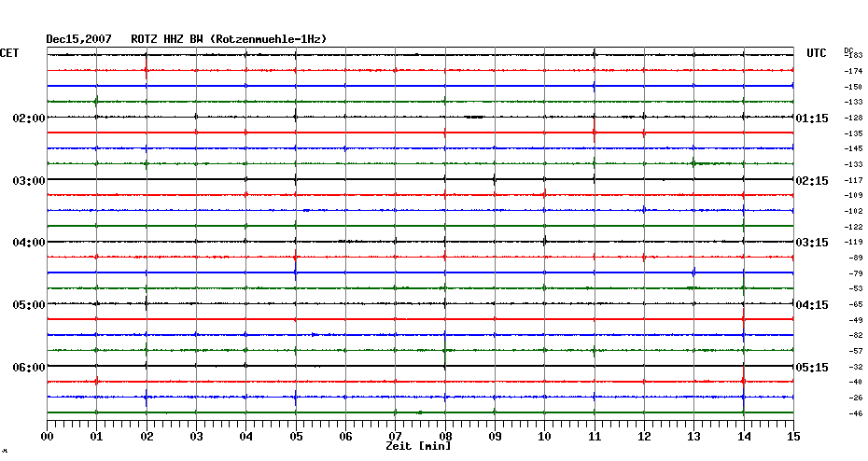
Task: Click the DC offset value -128
Action: click(854, 118)
